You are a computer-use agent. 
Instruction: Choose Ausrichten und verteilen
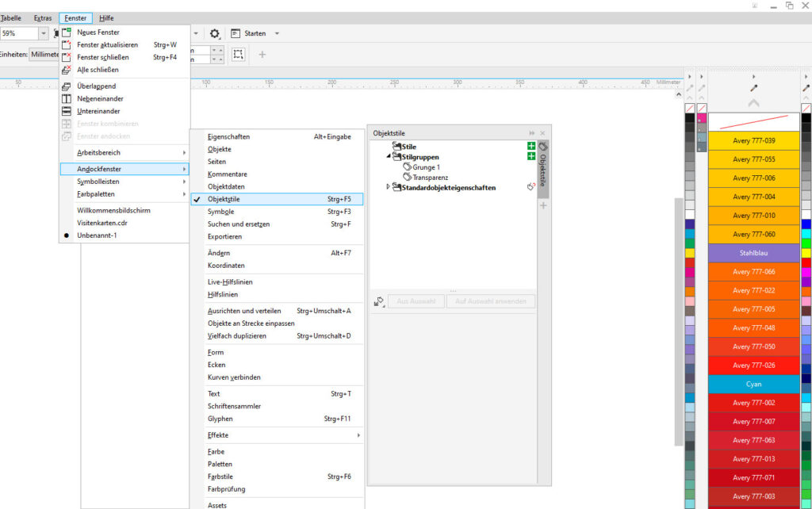click(277, 311)
